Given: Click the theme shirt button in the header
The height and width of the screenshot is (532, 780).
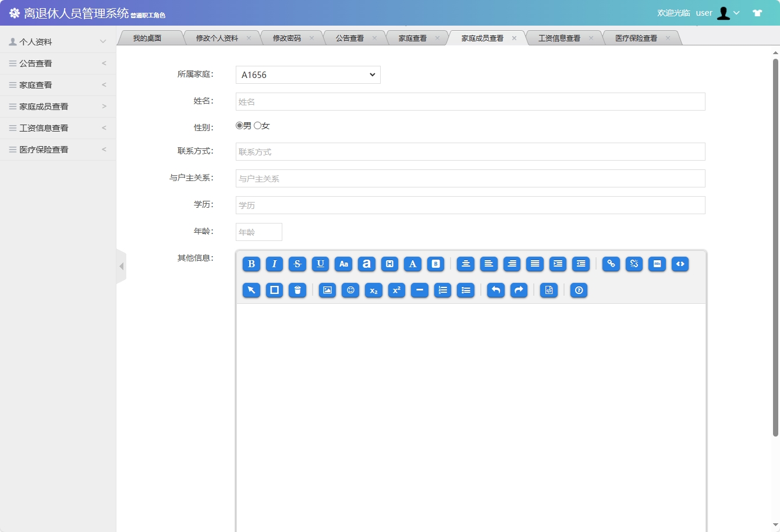Looking at the screenshot, I should click(x=757, y=12).
